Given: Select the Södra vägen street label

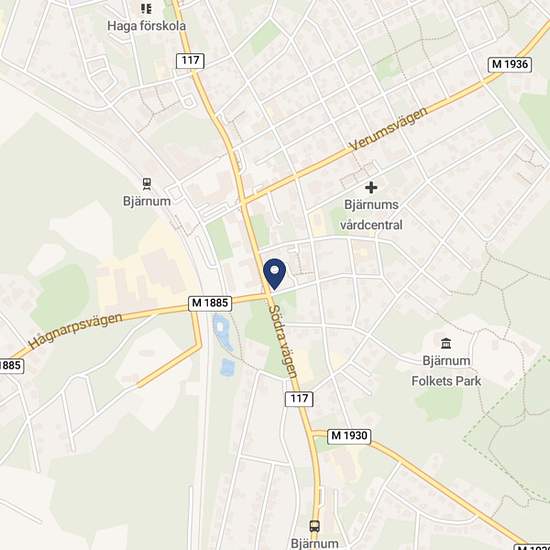Looking at the screenshot, I should tap(283, 341).
